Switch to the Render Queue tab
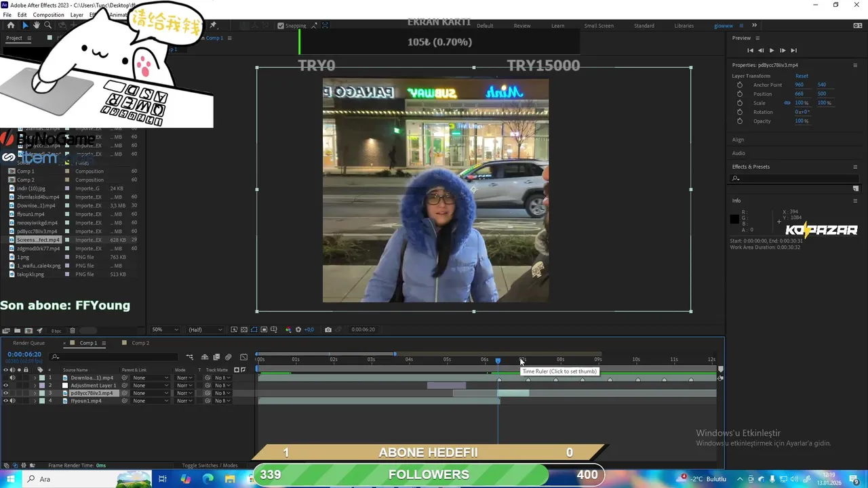This screenshot has width=868, height=488. (28, 343)
